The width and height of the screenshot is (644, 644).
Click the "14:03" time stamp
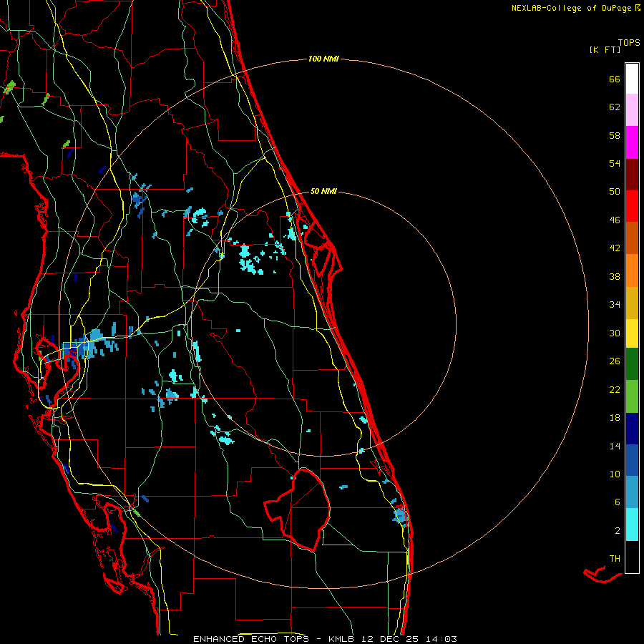[440, 639]
